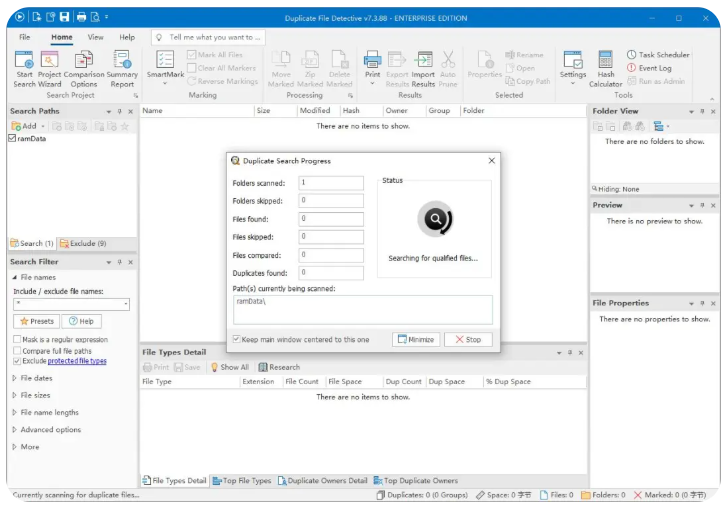Viewport: 727px width, 510px height.
Task: Expand the Advanced options section
Action: coord(14,430)
